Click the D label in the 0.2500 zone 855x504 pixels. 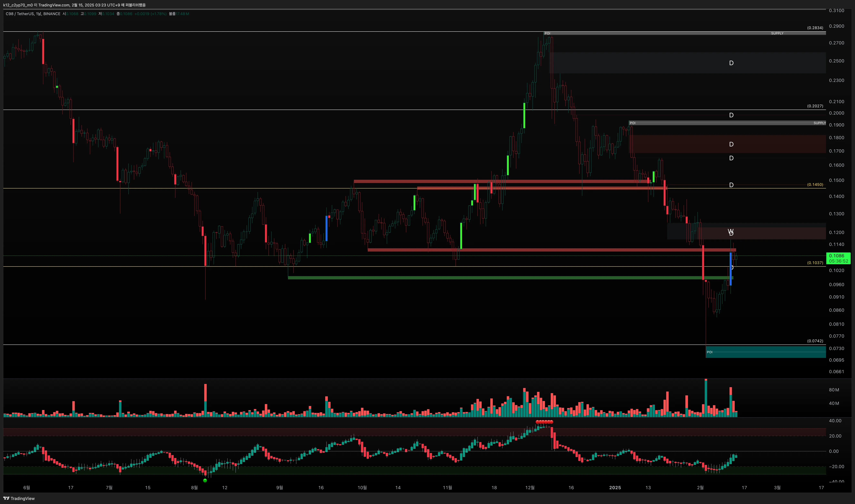(x=731, y=63)
